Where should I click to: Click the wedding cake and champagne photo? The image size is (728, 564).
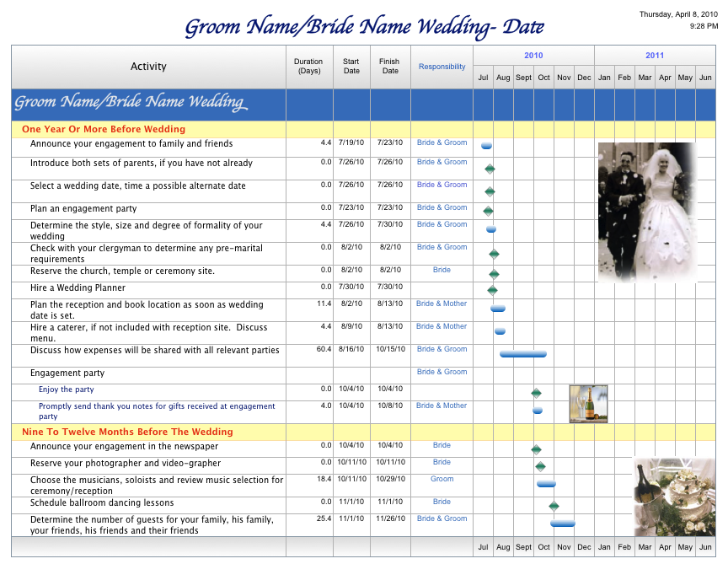[673, 497]
